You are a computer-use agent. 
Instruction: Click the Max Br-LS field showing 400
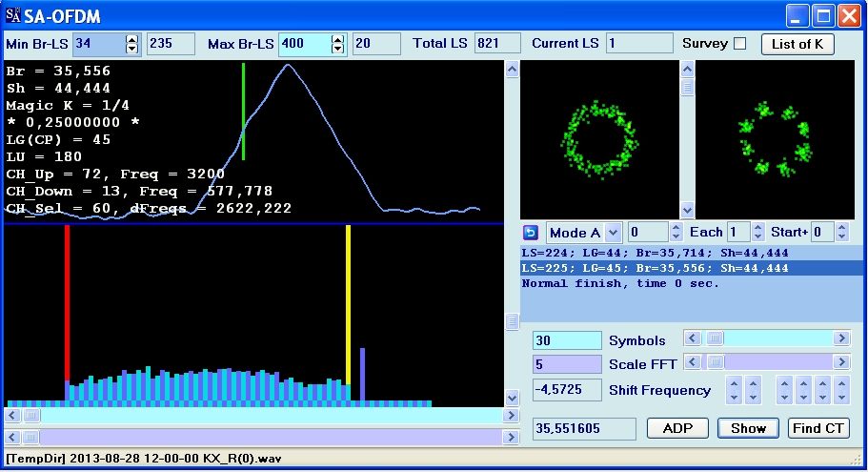(x=305, y=44)
